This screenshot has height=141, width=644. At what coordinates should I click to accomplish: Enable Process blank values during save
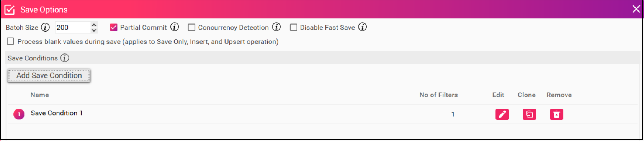(x=11, y=41)
